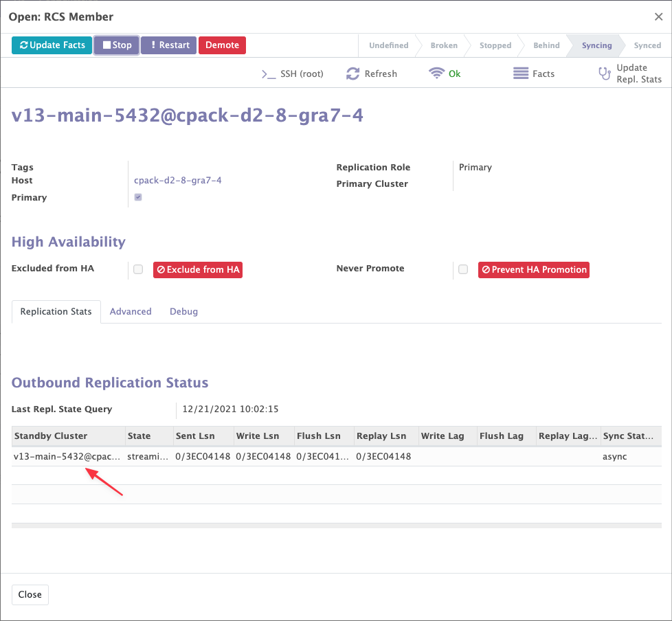Image resolution: width=672 pixels, height=621 pixels.
Task: Sort by the Flush Lsn column
Action: (x=324, y=436)
